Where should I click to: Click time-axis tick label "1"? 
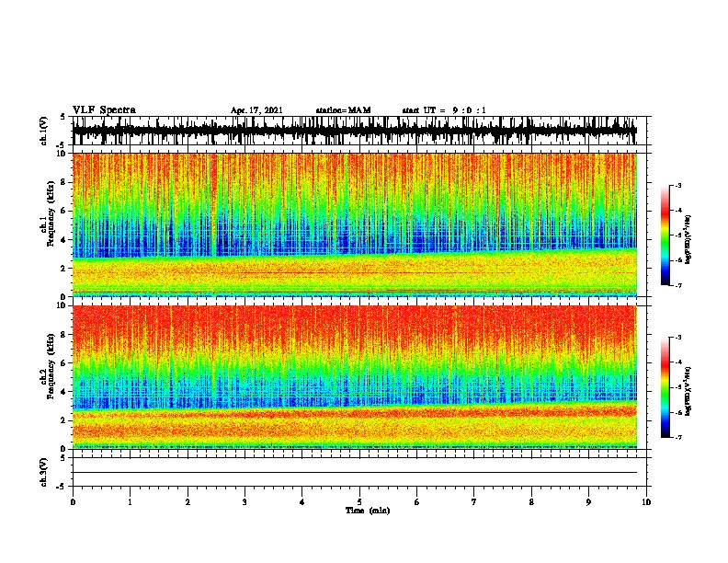130,502
